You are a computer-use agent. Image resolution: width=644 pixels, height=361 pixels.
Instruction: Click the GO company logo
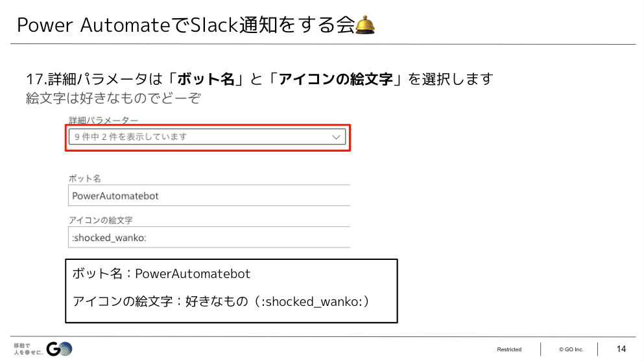59,349
